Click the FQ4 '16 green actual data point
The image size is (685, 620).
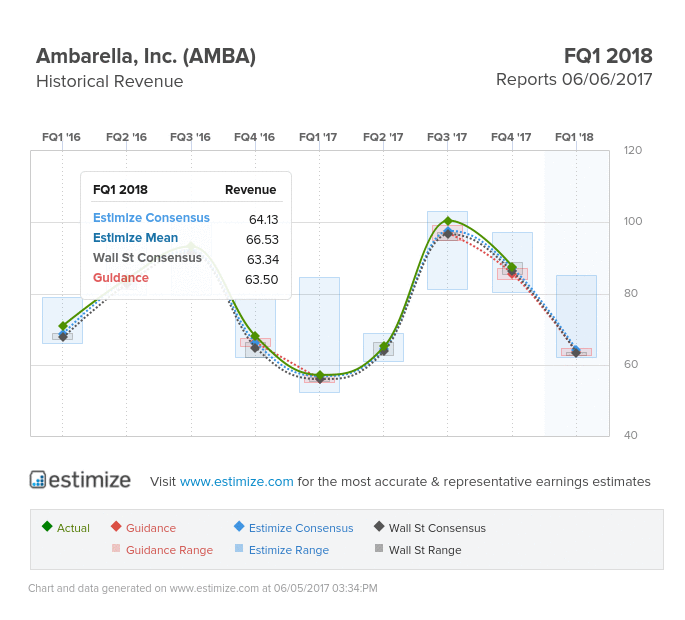click(x=256, y=336)
